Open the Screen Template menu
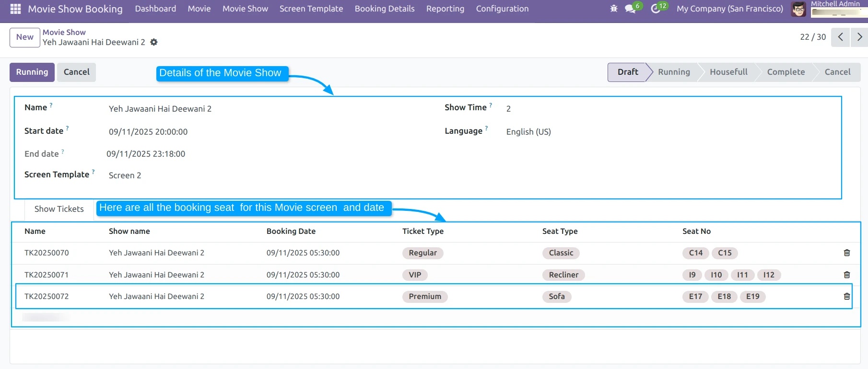 pos(311,9)
